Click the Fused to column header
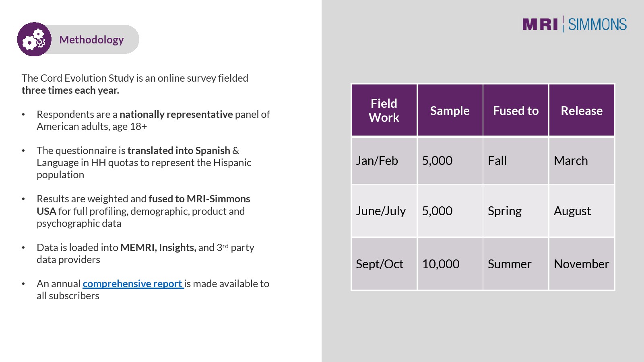This screenshot has width=644, height=362. [516, 111]
